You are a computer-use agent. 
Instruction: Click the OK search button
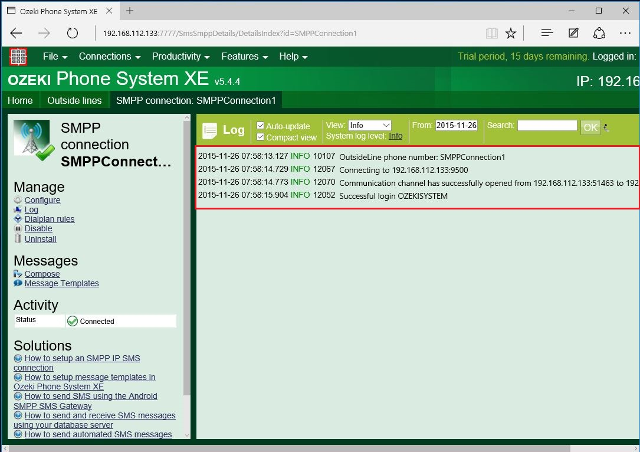point(590,127)
